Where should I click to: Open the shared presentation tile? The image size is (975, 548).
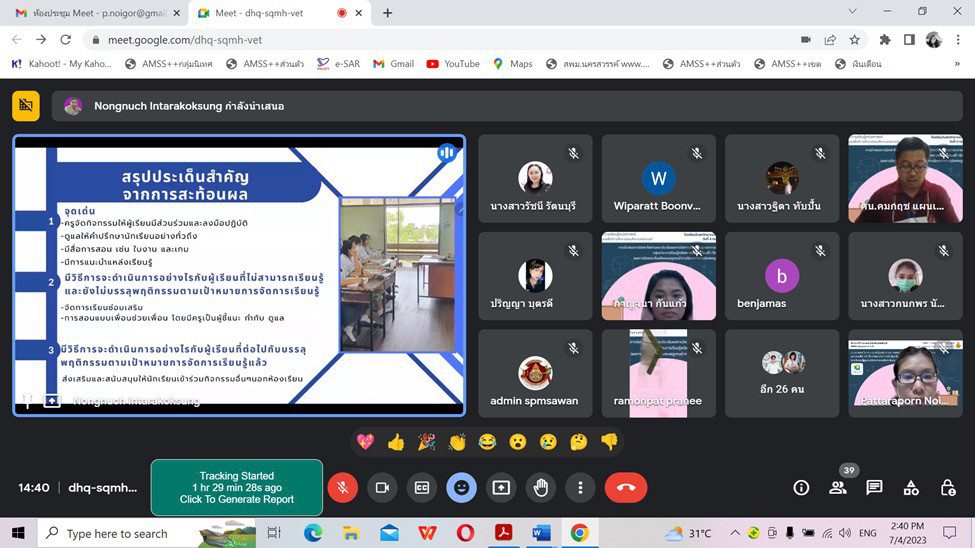(x=239, y=276)
